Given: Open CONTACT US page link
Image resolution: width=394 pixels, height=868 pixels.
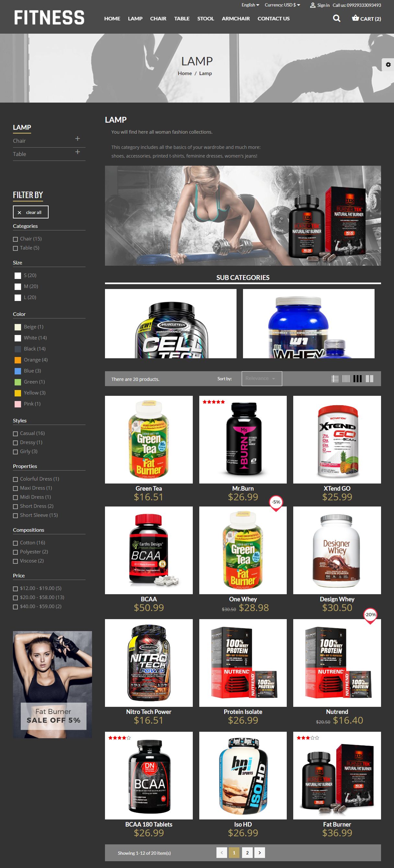Looking at the screenshot, I should tap(273, 18).
